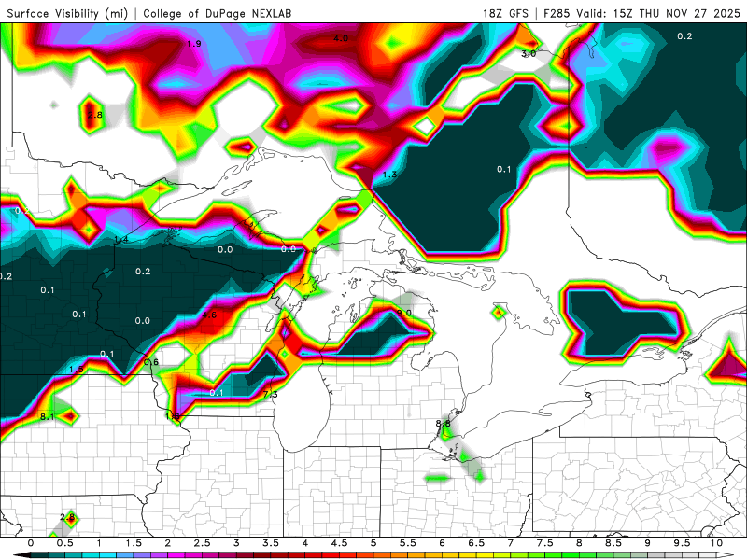This screenshot has width=747, height=560.
Task: Select the 3.0 visibility value on the map
Action: (x=529, y=54)
